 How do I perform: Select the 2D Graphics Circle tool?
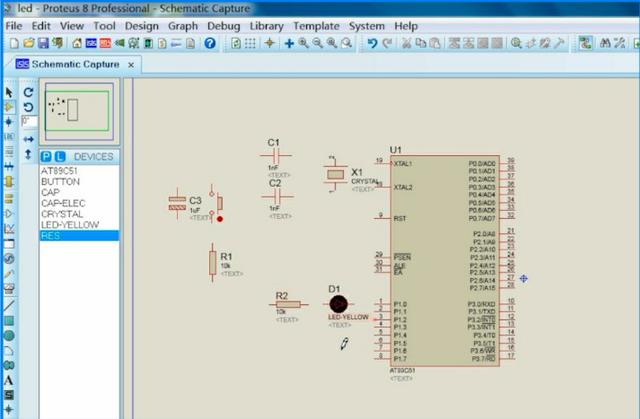9,336
